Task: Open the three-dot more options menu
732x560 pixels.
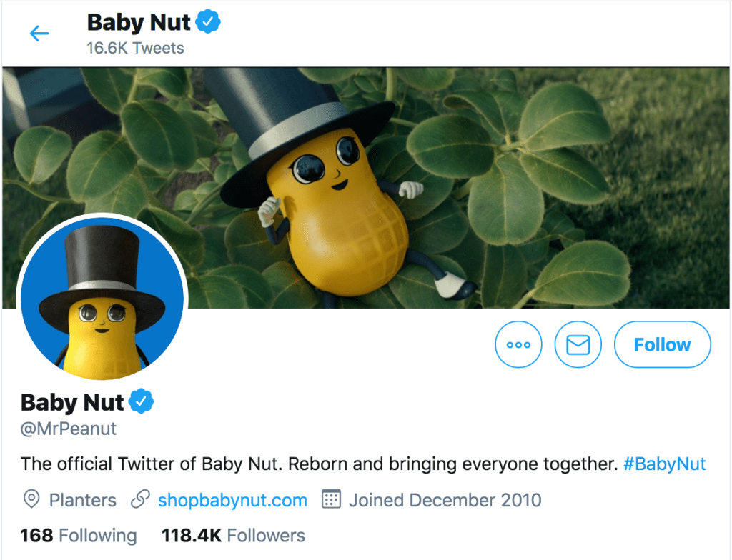Action: (518, 345)
